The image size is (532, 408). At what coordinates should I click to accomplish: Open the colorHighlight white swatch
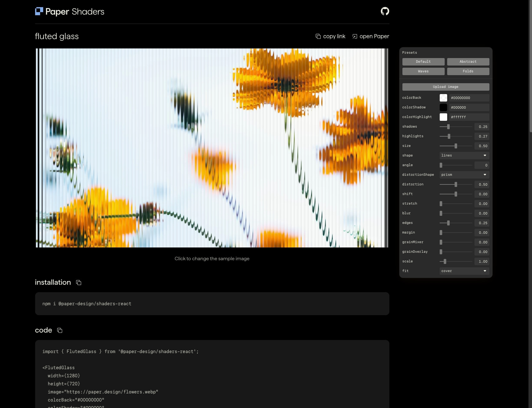tap(443, 117)
